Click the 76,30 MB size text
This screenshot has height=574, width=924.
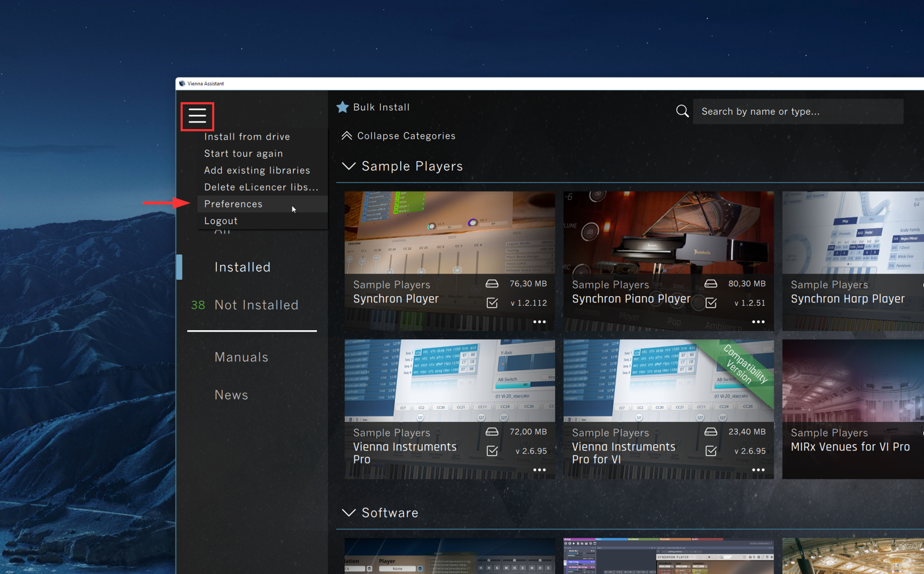tap(528, 284)
